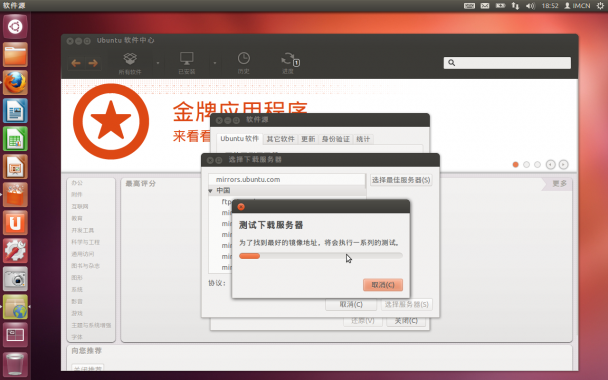Select the second banner carousel dot

pyautogui.click(x=526, y=165)
